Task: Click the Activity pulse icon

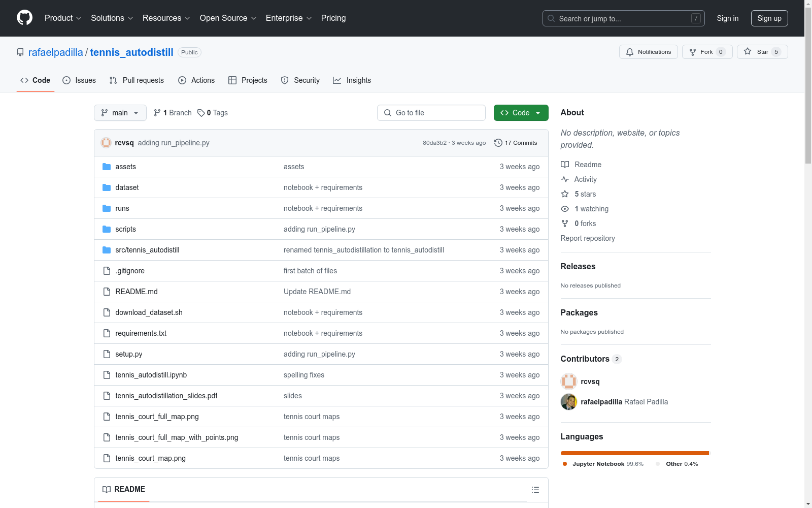Action: pyautogui.click(x=565, y=179)
